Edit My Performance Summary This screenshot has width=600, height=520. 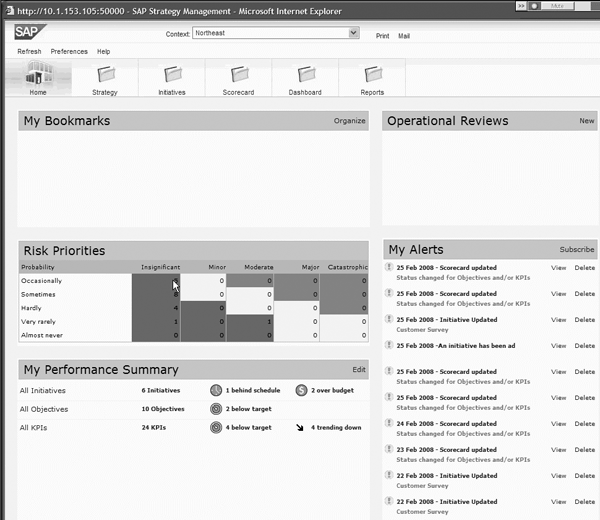coord(358,370)
